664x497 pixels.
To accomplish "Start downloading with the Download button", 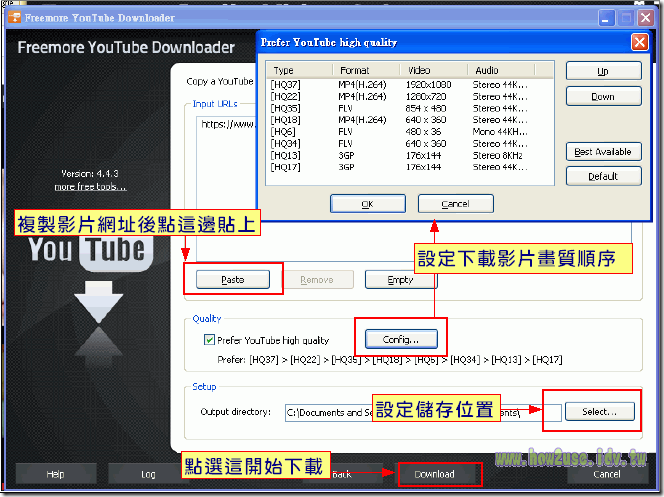I will pyautogui.click(x=434, y=474).
